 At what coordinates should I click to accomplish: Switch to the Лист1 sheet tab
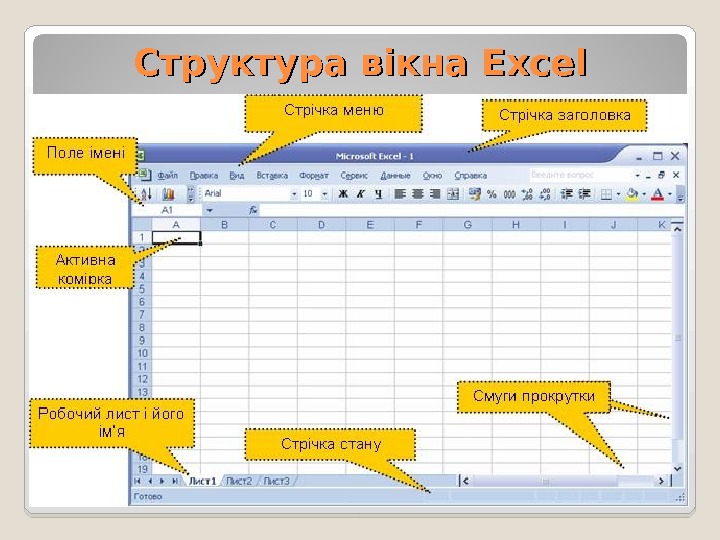(202, 481)
